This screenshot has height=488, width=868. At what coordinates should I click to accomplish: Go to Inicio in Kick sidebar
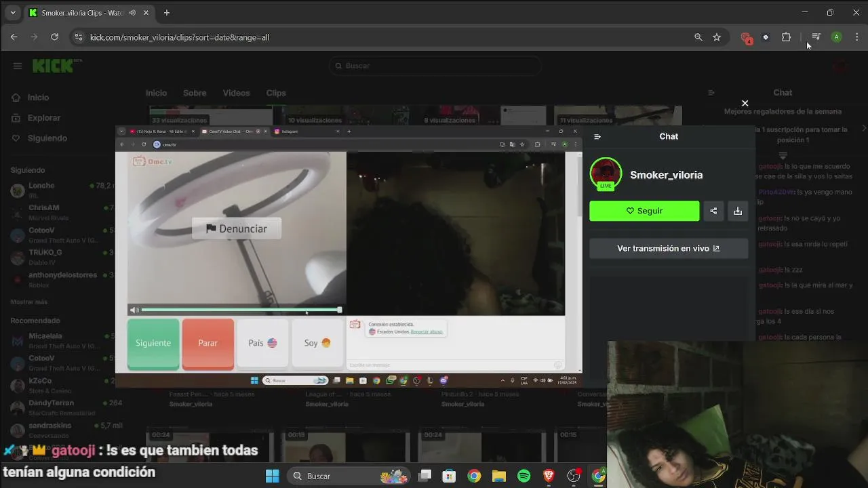38,98
